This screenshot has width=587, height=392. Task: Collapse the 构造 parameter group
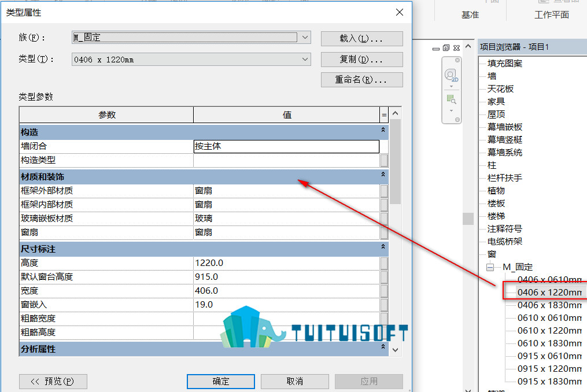pos(383,130)
